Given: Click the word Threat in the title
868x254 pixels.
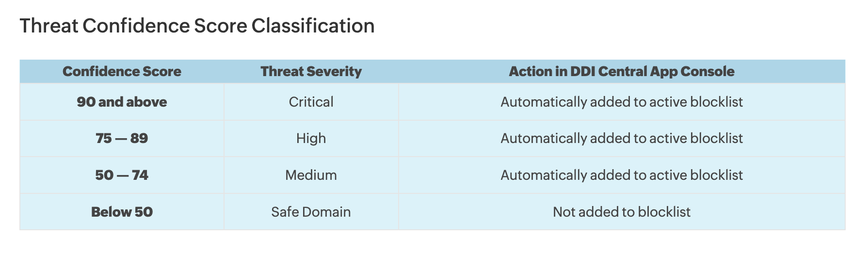Looking at the screenshot, I should coord(49,26).
